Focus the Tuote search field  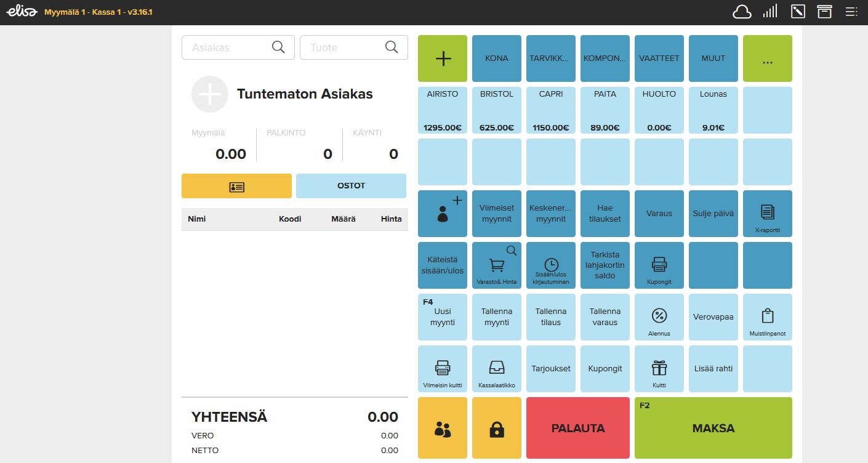point(354,47)
